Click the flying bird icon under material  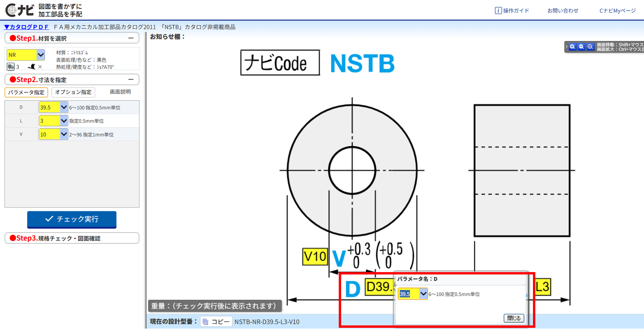(x=32, y=67)
